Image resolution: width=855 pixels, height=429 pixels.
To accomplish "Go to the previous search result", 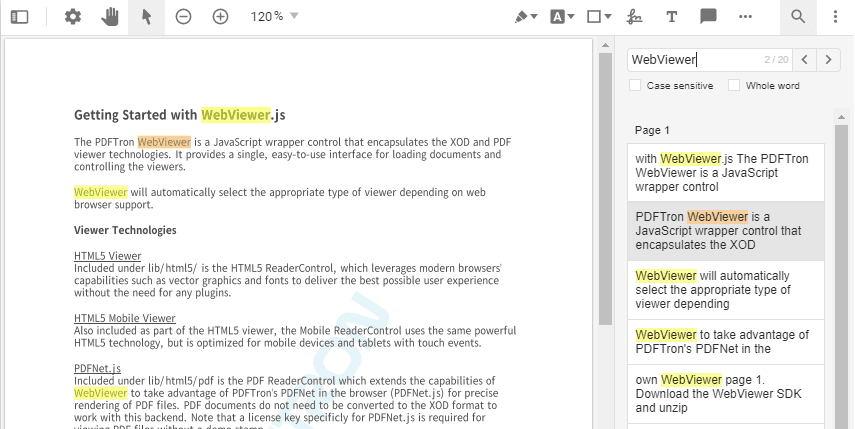I will [x=805, y=60].
